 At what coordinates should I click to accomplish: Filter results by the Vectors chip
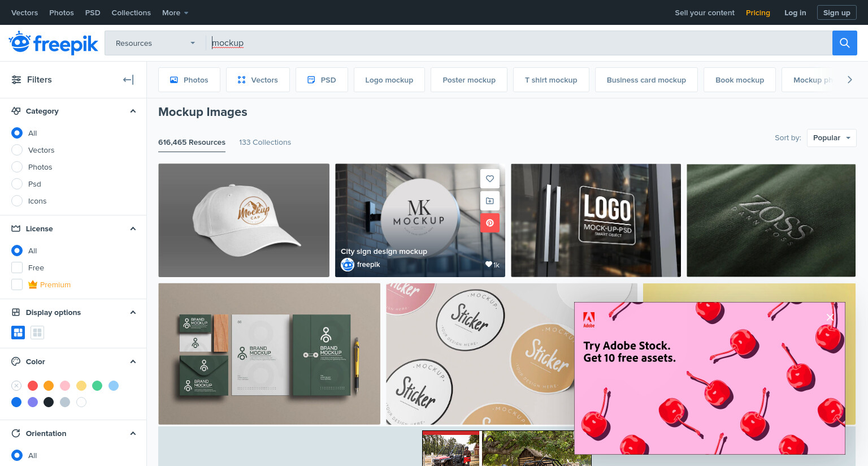pyautogui.click(x=258, y=80)
